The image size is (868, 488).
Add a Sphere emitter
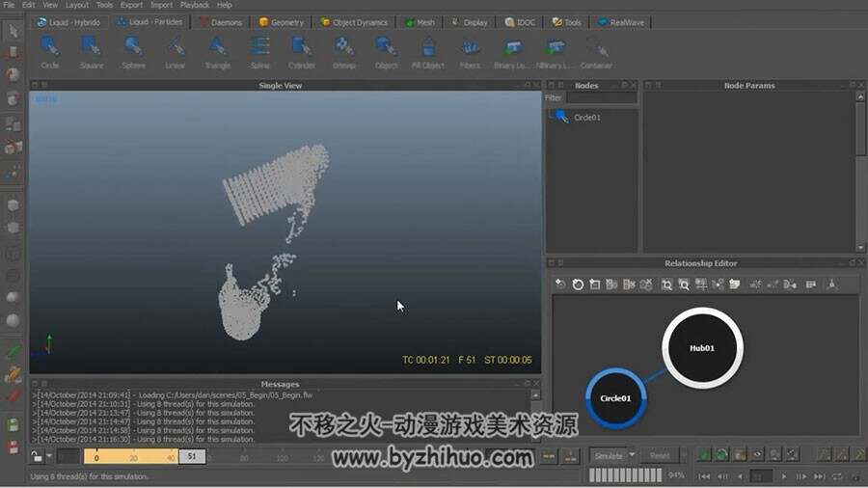click(133, 52)
